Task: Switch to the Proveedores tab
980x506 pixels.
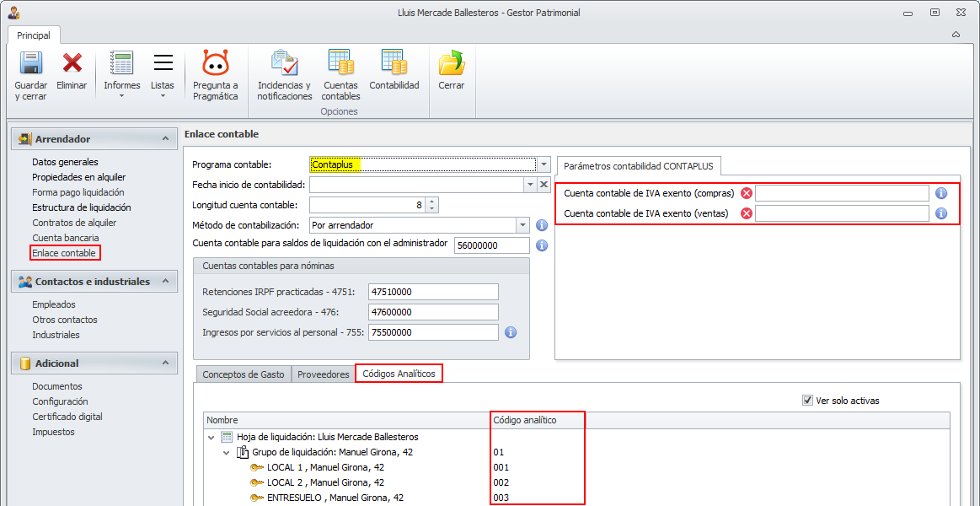Action: (x=323, y=374)
